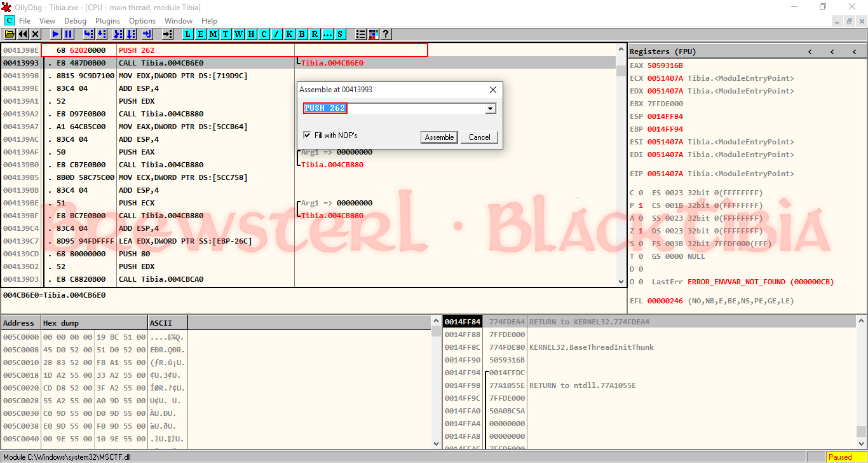
Task: Open Handles window with H button
Action: click(x=252, y=34)
